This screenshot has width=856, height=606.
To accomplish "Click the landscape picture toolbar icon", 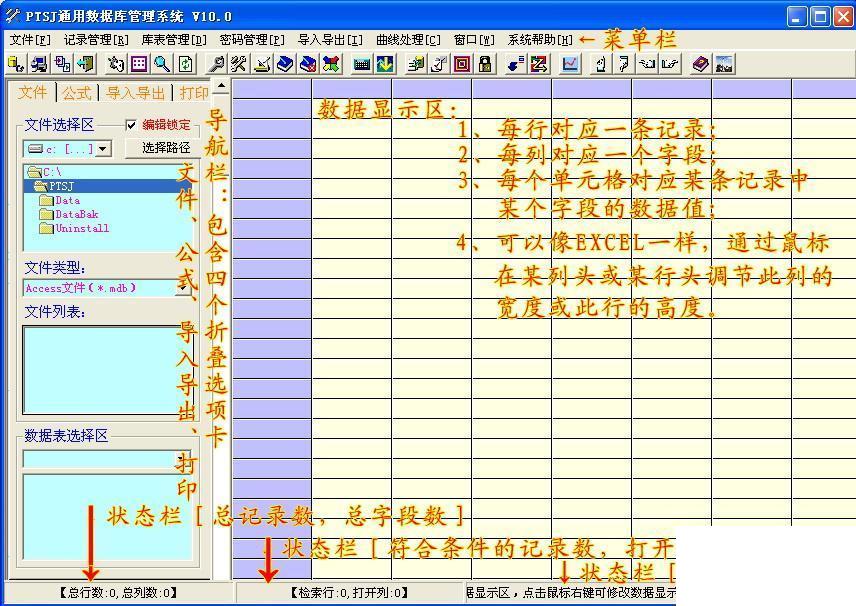I will coord(724,64).
